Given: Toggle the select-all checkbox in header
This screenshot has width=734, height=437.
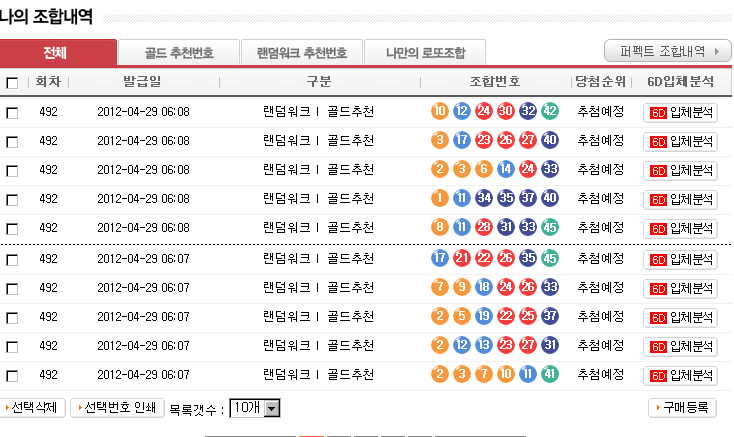Looking at the screenshot, I should coord(12,83).
